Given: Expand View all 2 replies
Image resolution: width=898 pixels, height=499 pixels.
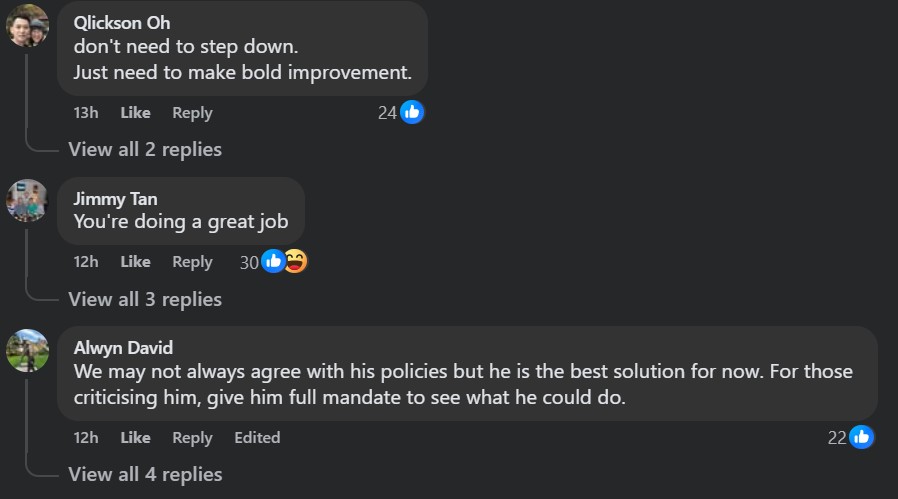Looking at the screenshot, I should tap(145, 150).
